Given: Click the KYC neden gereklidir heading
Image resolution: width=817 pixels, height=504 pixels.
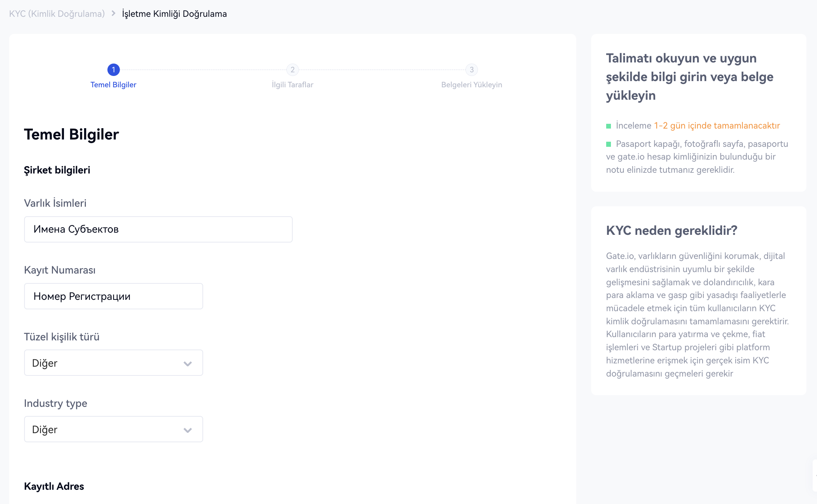Looking at the screenshot, I should 672,230.
